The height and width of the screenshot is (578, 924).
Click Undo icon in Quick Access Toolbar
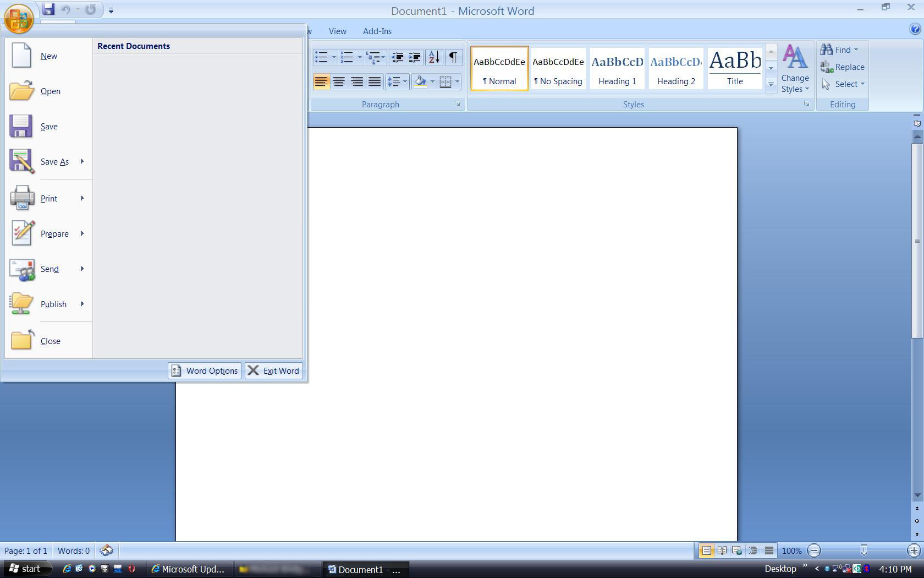click(x=65, y=9)
